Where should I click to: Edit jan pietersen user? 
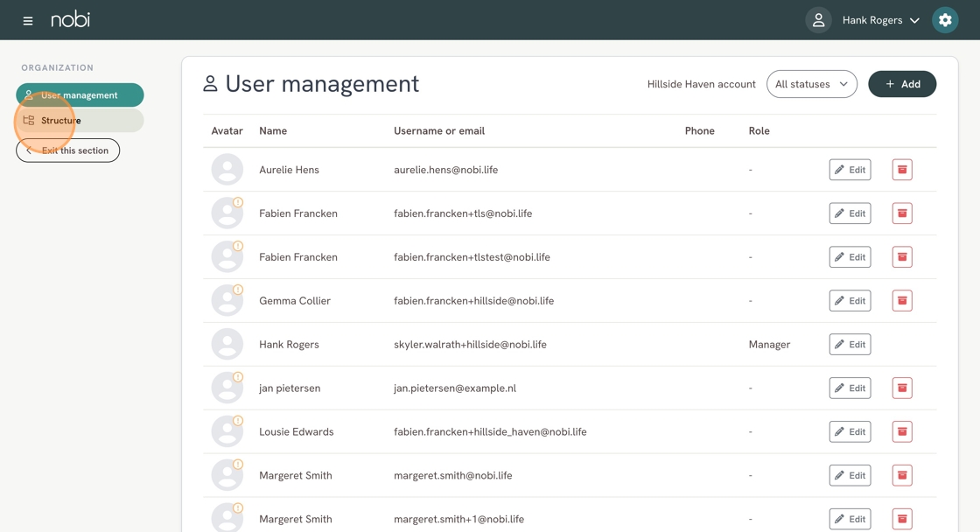pyautogui.click(x=850, y=388)
